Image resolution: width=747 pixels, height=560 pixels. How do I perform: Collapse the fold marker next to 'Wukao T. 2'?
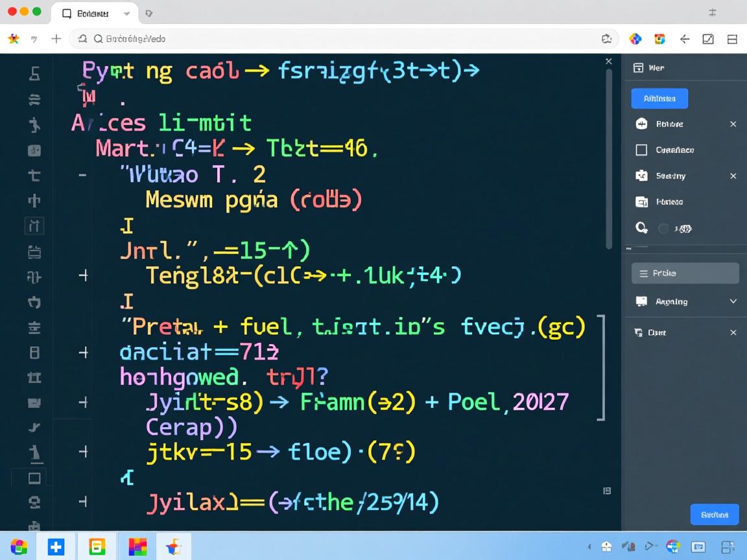82,175
